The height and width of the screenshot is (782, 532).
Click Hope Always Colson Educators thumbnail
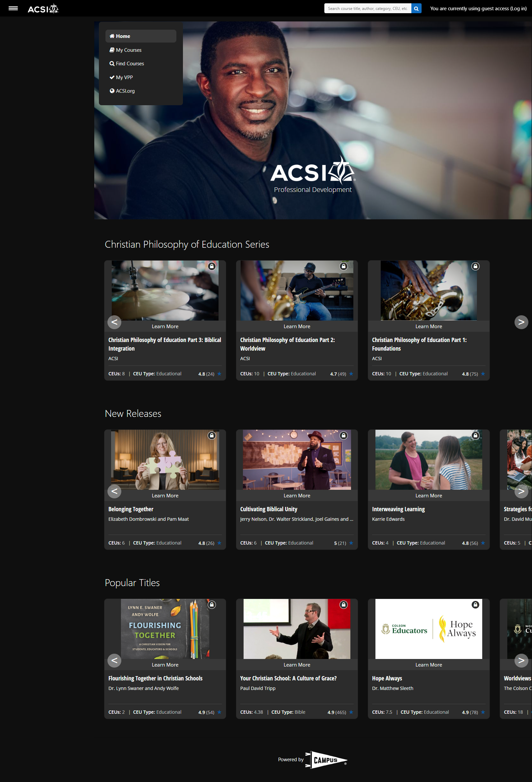(x=429, y=629)
